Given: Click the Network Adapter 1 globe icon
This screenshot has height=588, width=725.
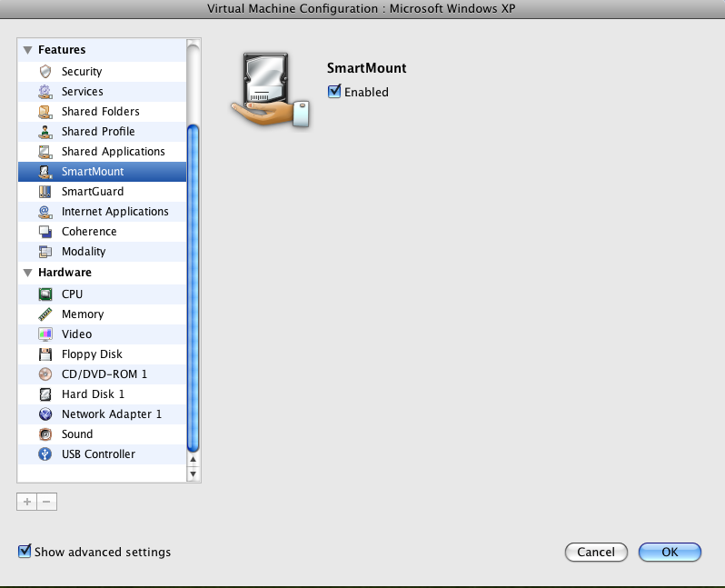Looking at the screenshot, I should point(45,414).
